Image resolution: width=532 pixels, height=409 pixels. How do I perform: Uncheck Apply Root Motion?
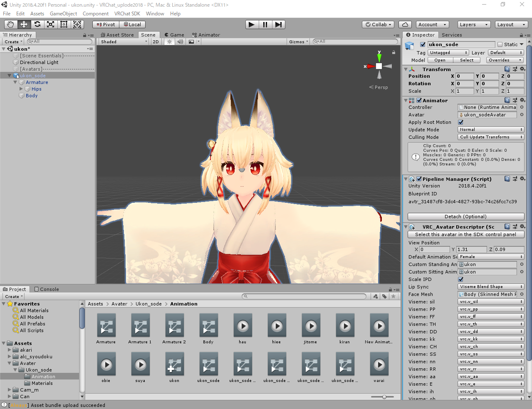[x=460, y=122]
